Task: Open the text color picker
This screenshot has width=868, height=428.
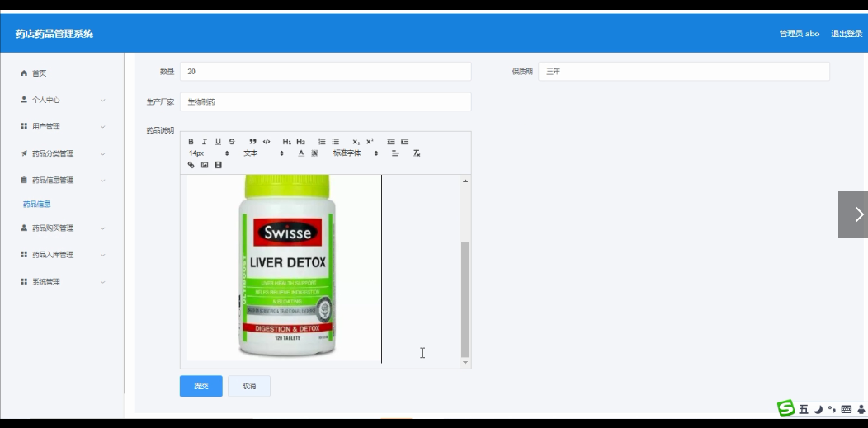Action: point(301,153)
